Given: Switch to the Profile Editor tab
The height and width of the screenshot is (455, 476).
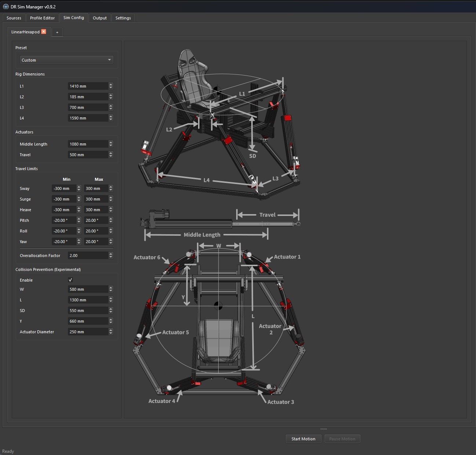Looking at the screenshot, I should [42, 18].
